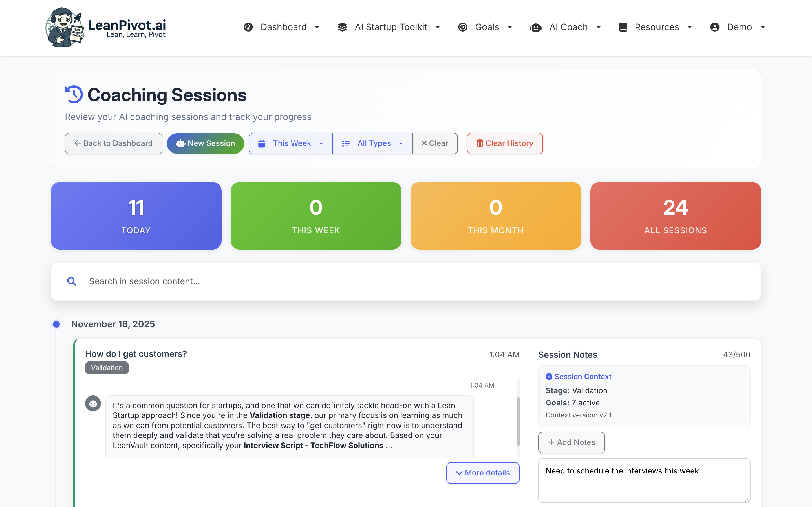Click the search magnifier icon
812x507 pixels.
[71, 281]
